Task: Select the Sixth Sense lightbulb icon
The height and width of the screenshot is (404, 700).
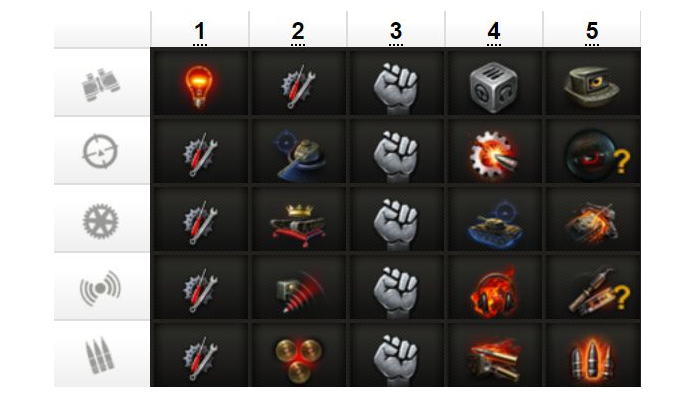Action: coord(199,86)
